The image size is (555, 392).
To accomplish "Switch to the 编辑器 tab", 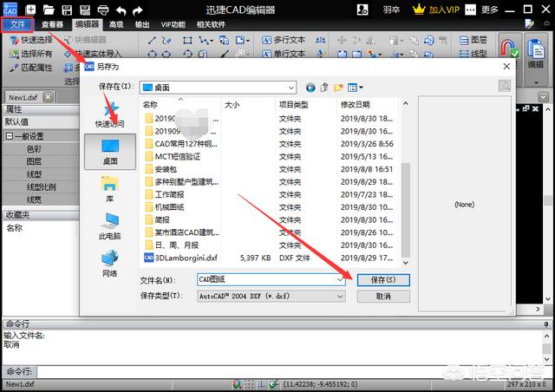I will tap(87, 24).
